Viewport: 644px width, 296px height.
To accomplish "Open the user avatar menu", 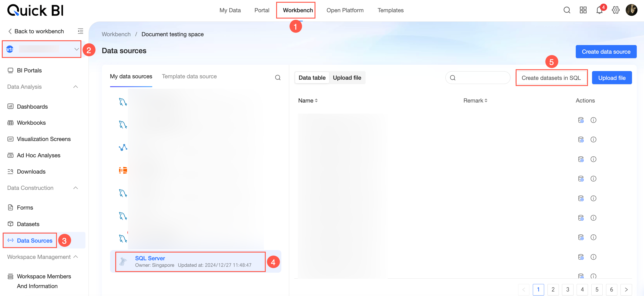I will [x=632, y=10].
